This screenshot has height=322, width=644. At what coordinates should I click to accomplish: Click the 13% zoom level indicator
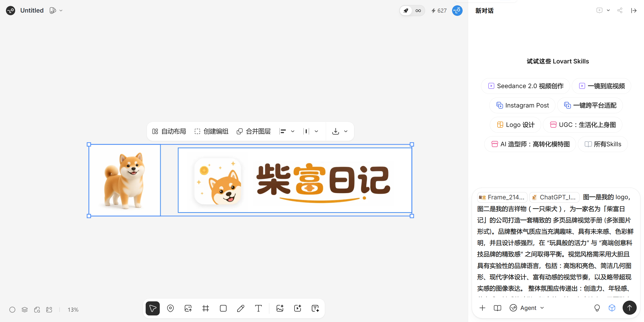[x=73, y=309]
